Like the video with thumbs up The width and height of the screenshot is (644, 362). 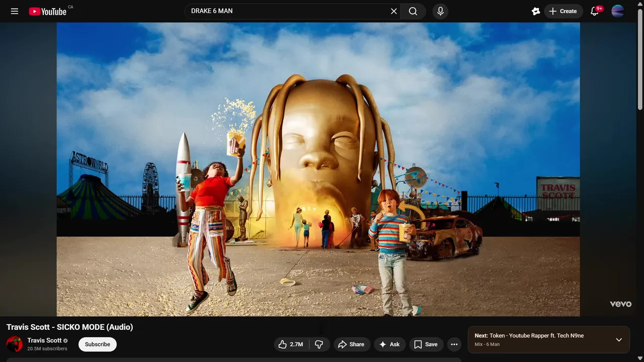click(291, 344)
